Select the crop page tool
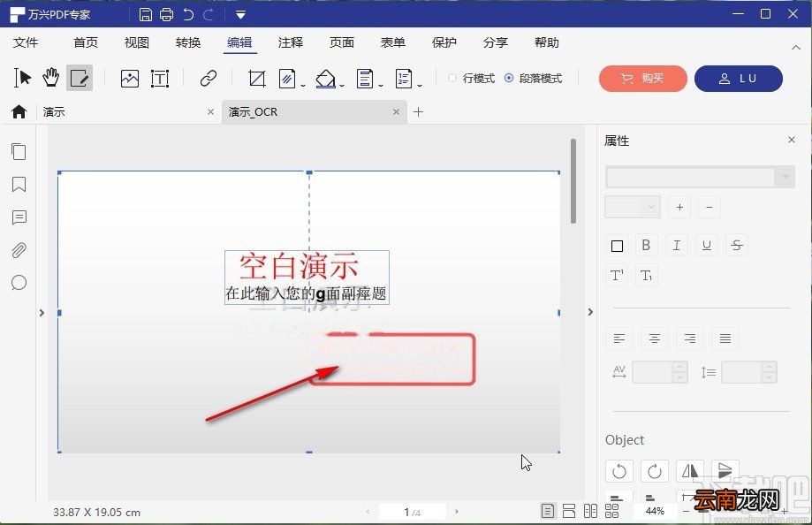 click(x=257, y=79)
